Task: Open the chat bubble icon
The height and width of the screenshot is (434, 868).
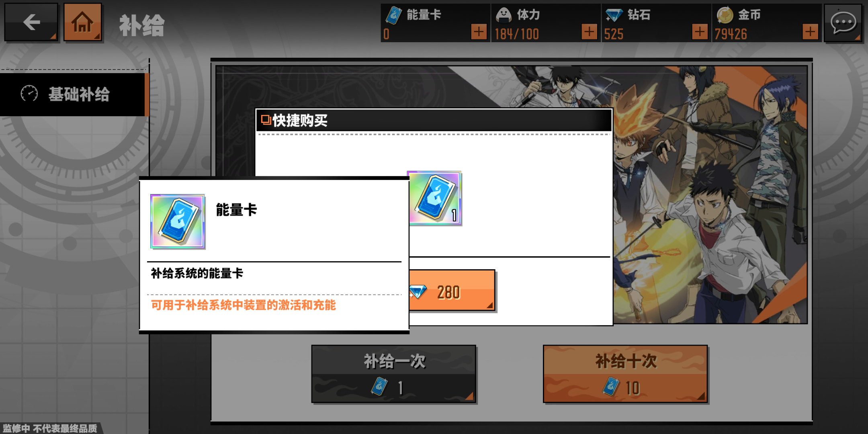Action: (843, 23)
